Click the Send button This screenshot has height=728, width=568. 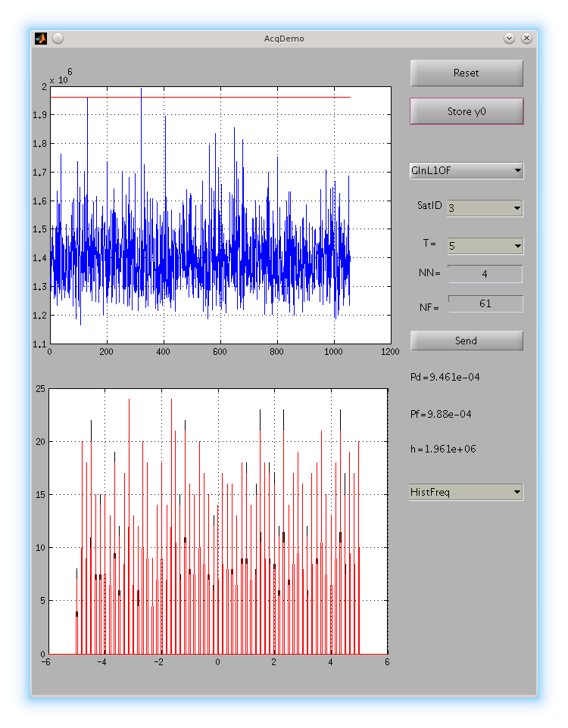(x=467, y=341)
